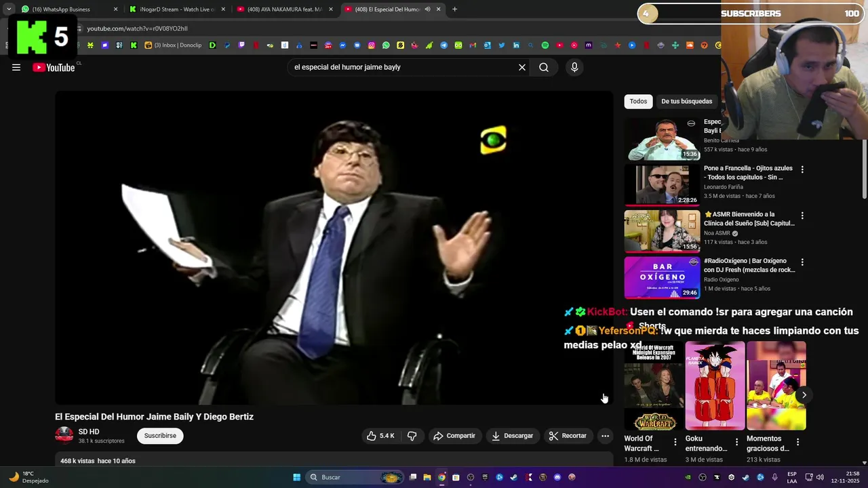Open the tab search dropdown arrow

[8, 9]
